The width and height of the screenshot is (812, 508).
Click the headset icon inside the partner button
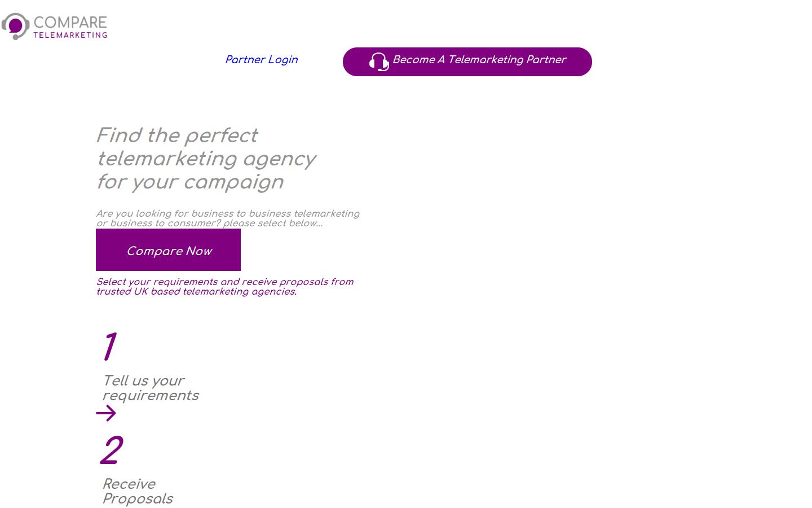tap(378, 62)
